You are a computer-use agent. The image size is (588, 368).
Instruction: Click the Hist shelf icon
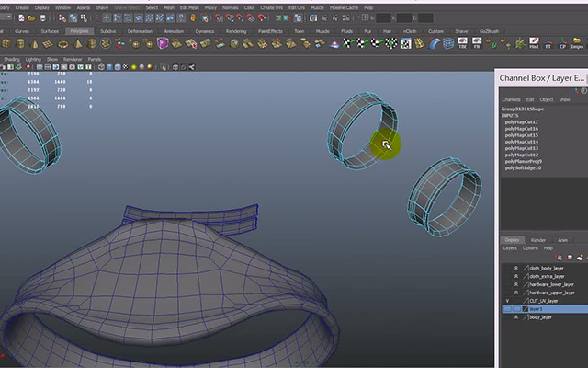click(534, 43)
